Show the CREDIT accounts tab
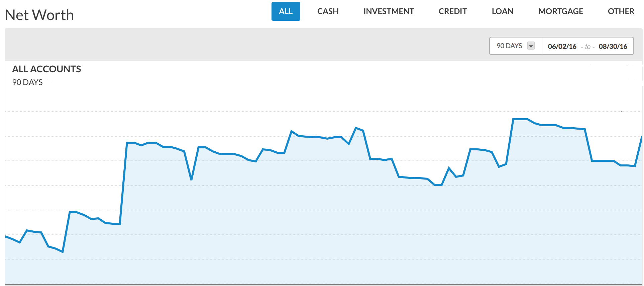Viewport: 644px width, 286px height. 453,11
